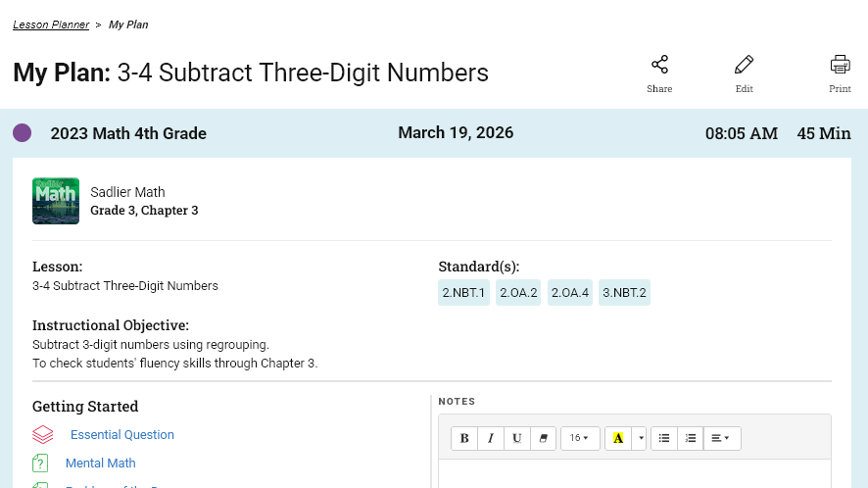Toggle underline formatting in notes
Image resolution: width=868 pixels, height=488 pixels.
tap(517, 438)
